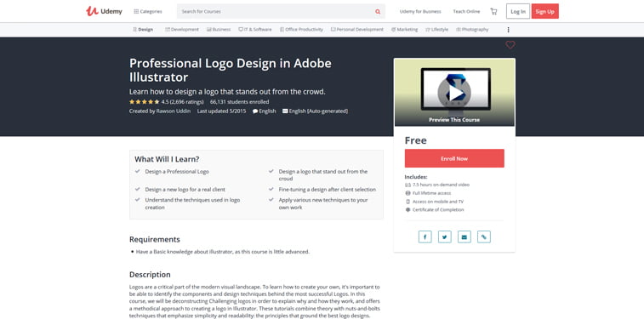Select the Office Productivity category tab
This screenshot has height=319, width=644.
pos(301,30)
